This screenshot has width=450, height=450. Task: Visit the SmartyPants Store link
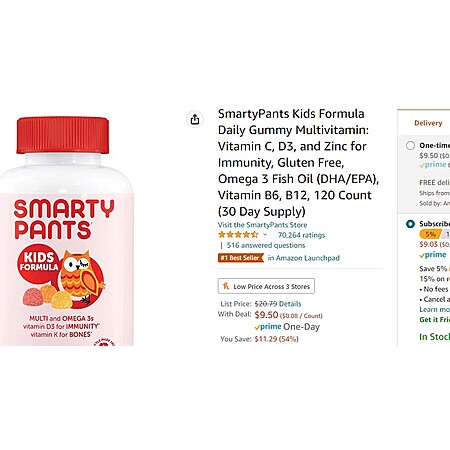pos(262,225)
